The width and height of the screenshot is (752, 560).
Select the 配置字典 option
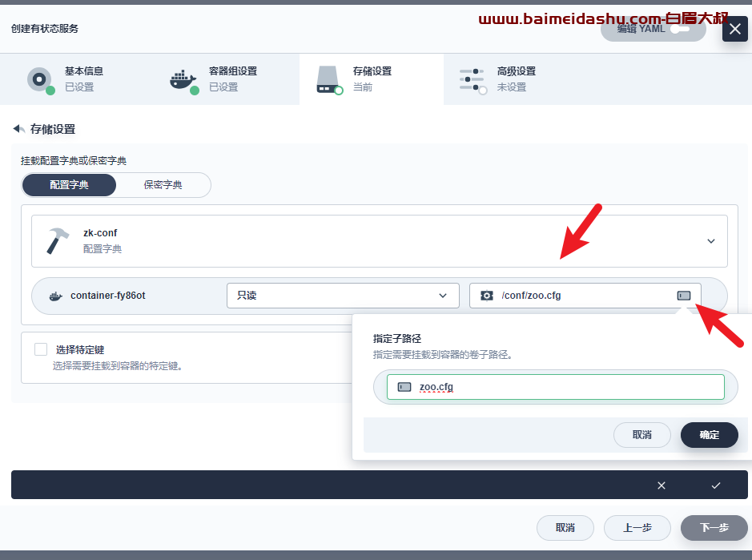point(69,185)
